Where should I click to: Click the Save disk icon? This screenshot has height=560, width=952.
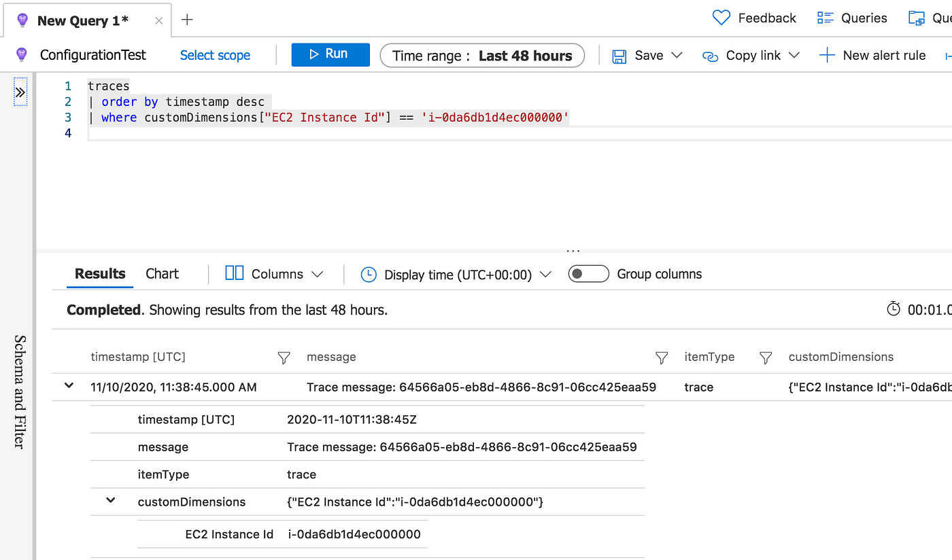click(x=619, y=55)
